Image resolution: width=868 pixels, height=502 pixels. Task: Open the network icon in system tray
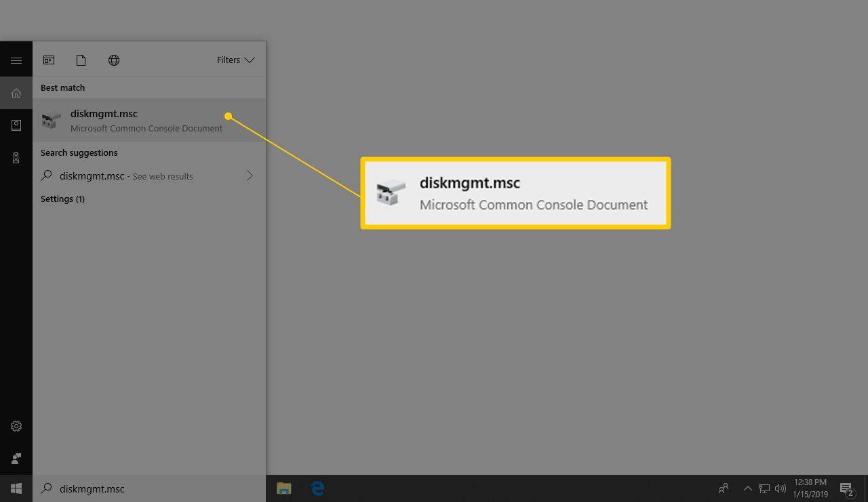tap(764, 488)
